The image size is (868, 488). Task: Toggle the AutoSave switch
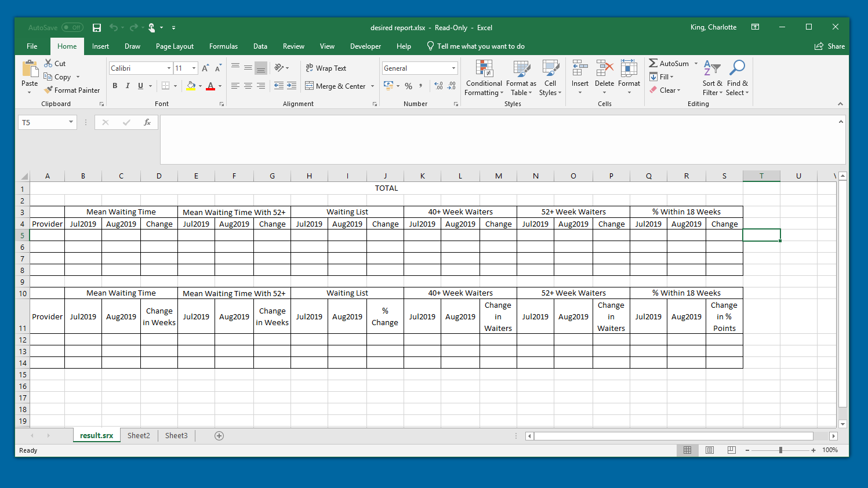click(x=72, y=28)
